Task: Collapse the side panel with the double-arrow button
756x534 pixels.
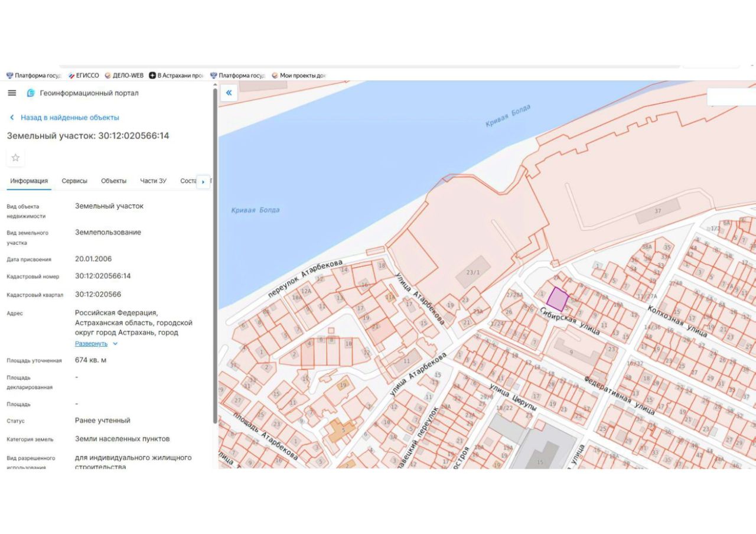Action: tap(229, 93)
